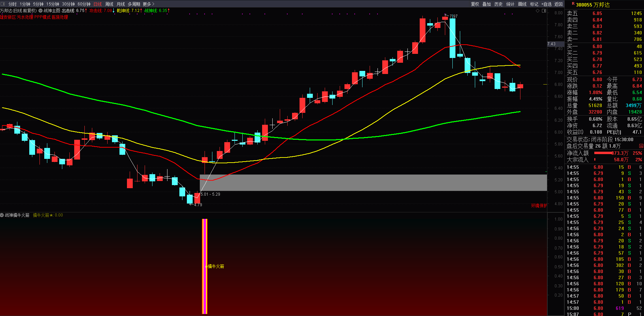Click the 环境保护 sector link
This screenshot has height=316, width=644.
(539, 206)
